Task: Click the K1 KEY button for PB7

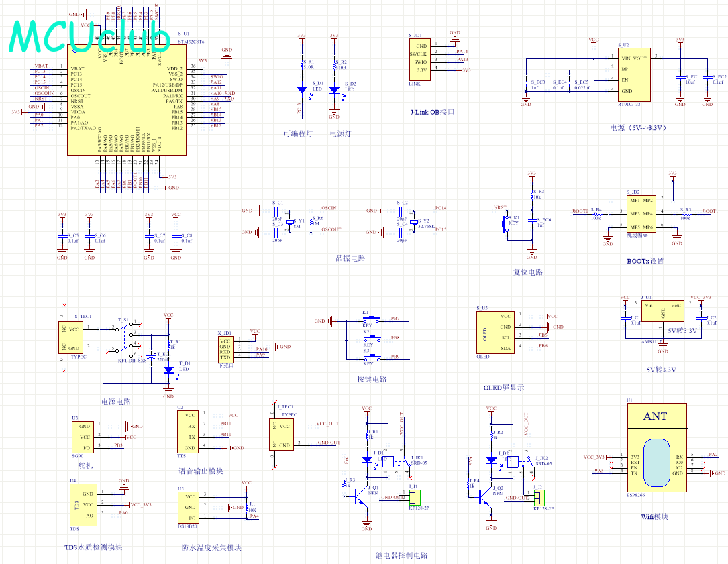Action: [x=370, y=319]
